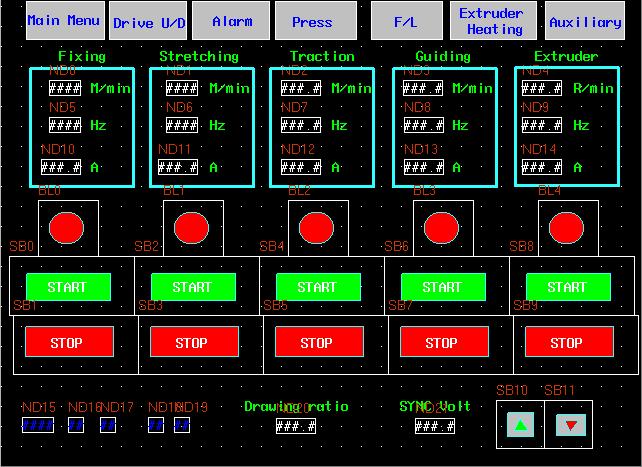
Task: Click the Extruder R/min speed field
Action: pyautogui.click(x=541, y=88)
